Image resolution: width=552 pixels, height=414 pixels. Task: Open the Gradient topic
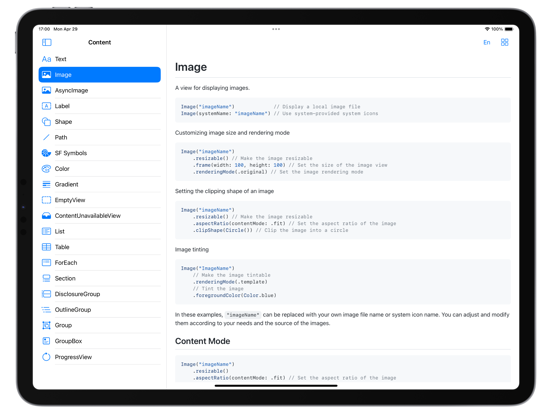point(100,184)
